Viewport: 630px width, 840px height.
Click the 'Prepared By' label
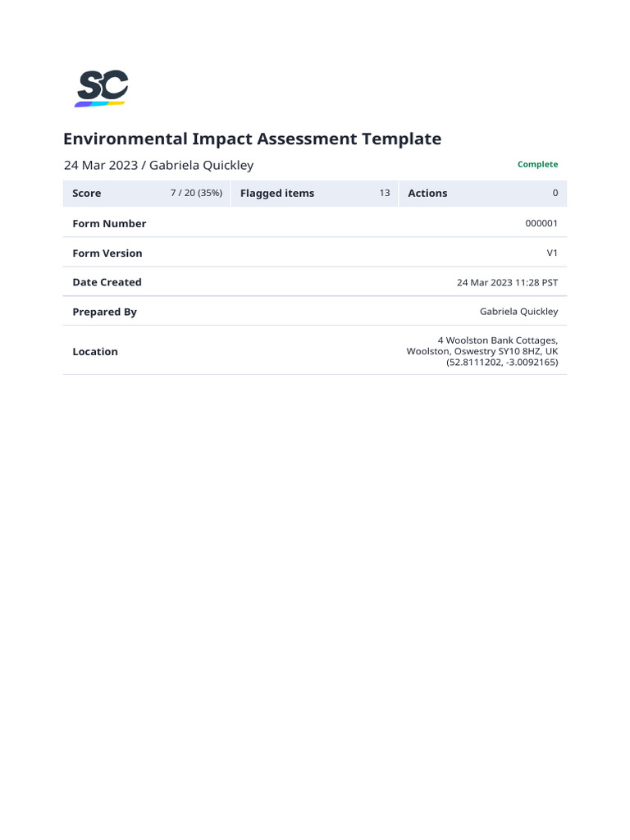[x=104, y=312]
